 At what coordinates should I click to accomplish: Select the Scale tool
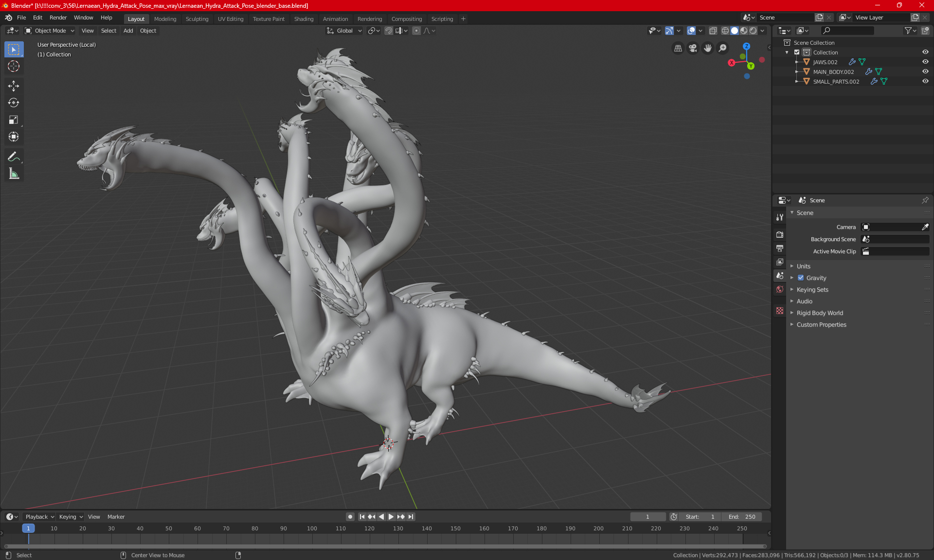14,120
